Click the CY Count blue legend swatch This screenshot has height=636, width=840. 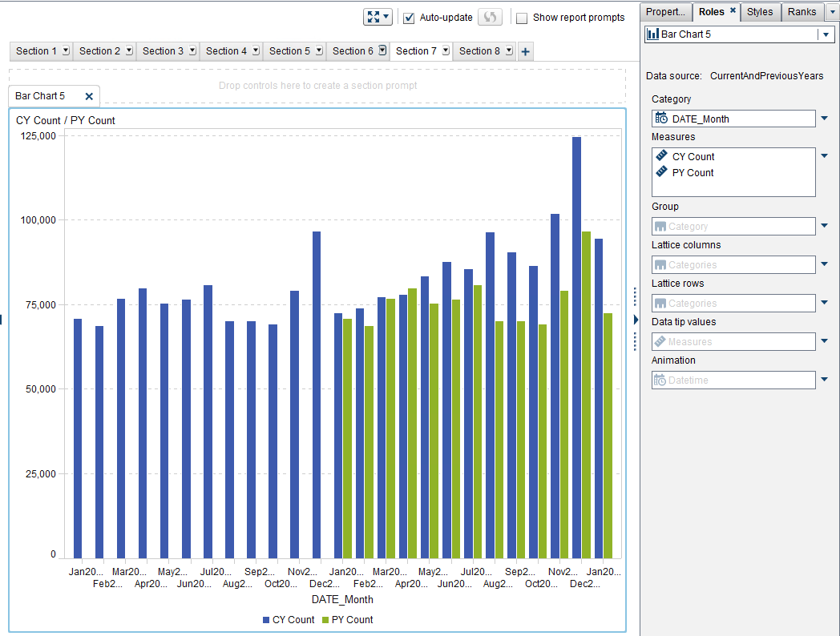tap(266, 620)
